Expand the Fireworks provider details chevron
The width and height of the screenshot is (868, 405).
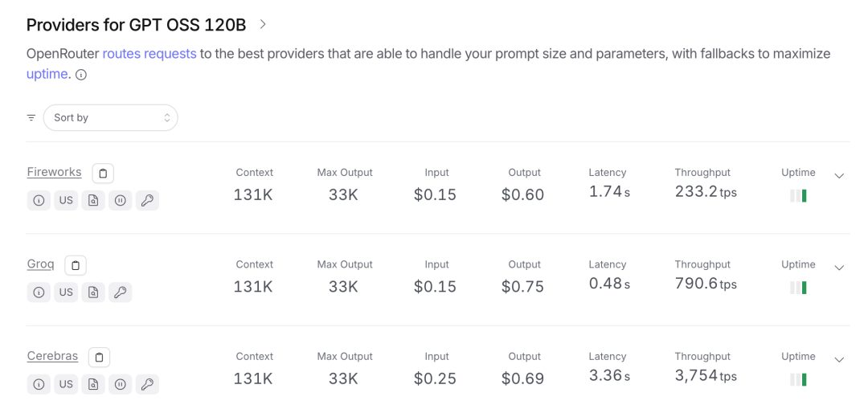point(839,176)
